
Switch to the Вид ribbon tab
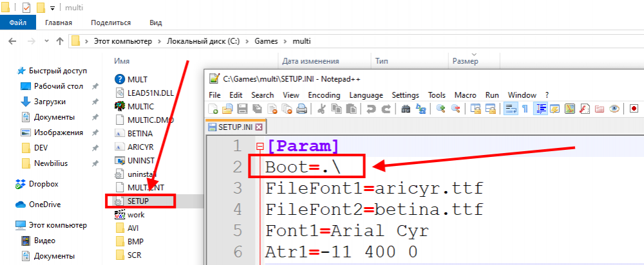coord(155,23)
